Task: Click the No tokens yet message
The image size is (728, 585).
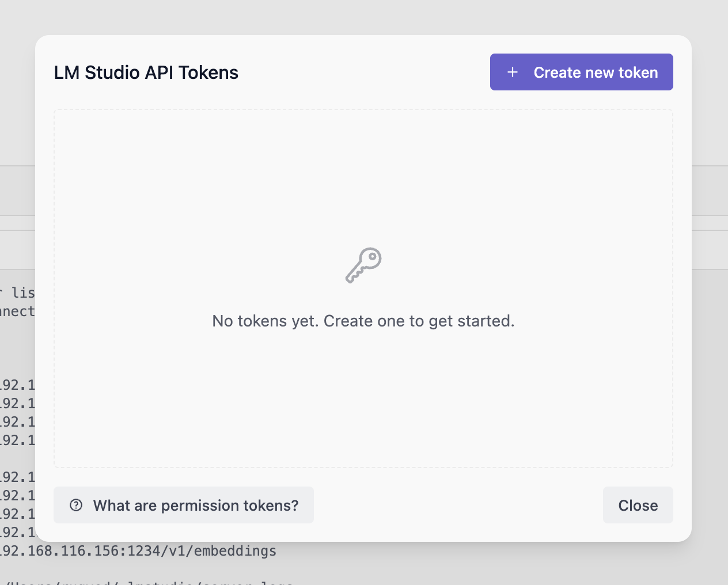Action: click(363, 321)
